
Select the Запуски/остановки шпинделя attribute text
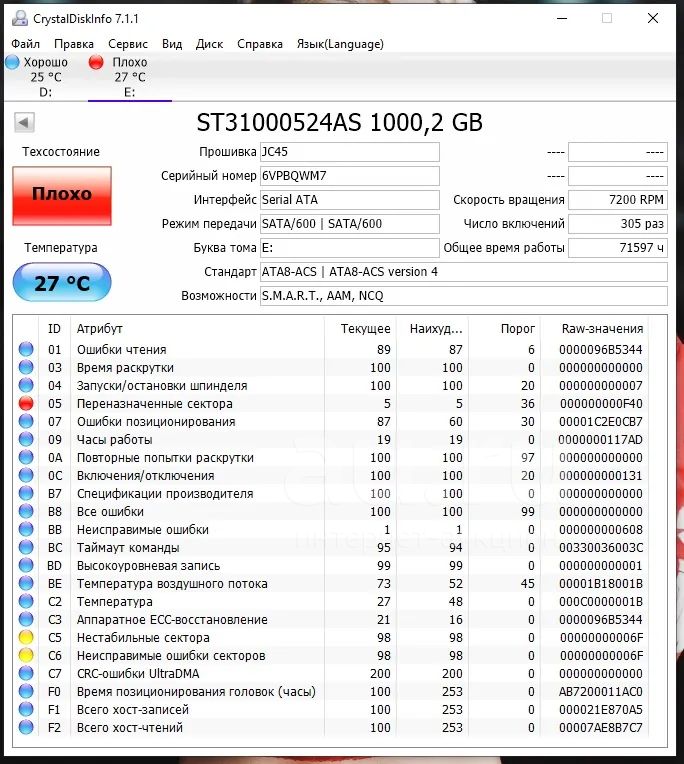pyautogui.click(x=162, y=386)
